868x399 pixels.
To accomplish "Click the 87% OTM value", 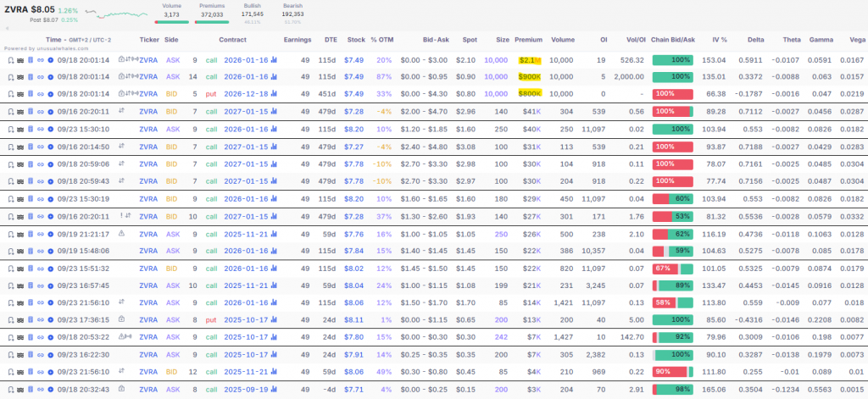I will 384,77.
